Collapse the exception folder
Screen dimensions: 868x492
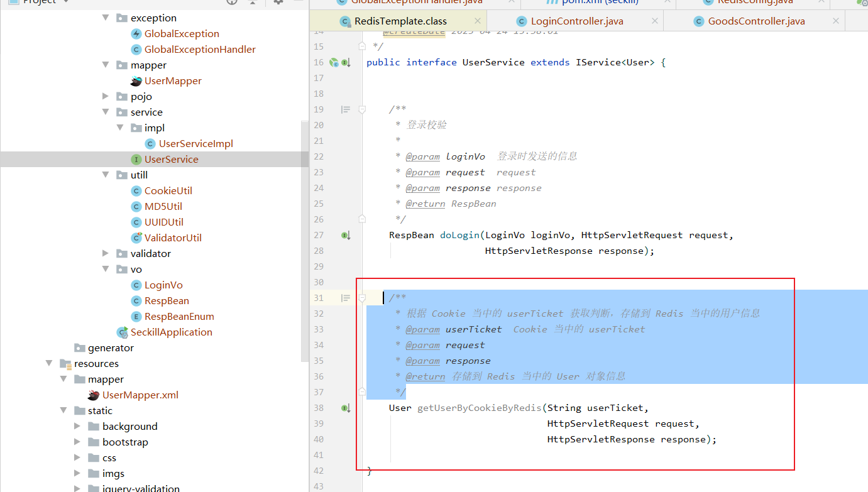click(106, 18)
